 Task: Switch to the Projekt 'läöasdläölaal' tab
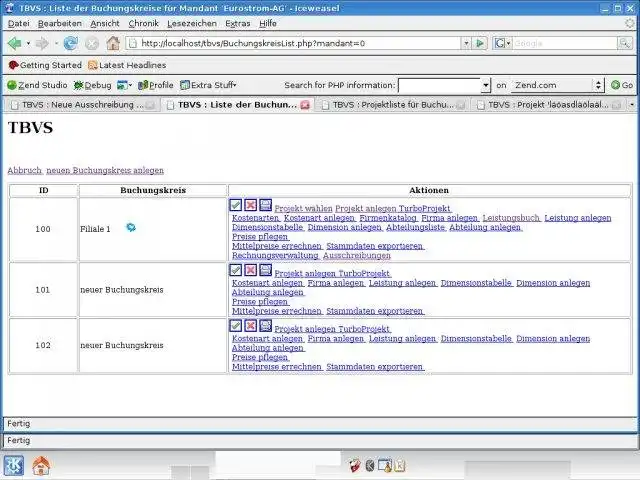click(x=548, y=105)
